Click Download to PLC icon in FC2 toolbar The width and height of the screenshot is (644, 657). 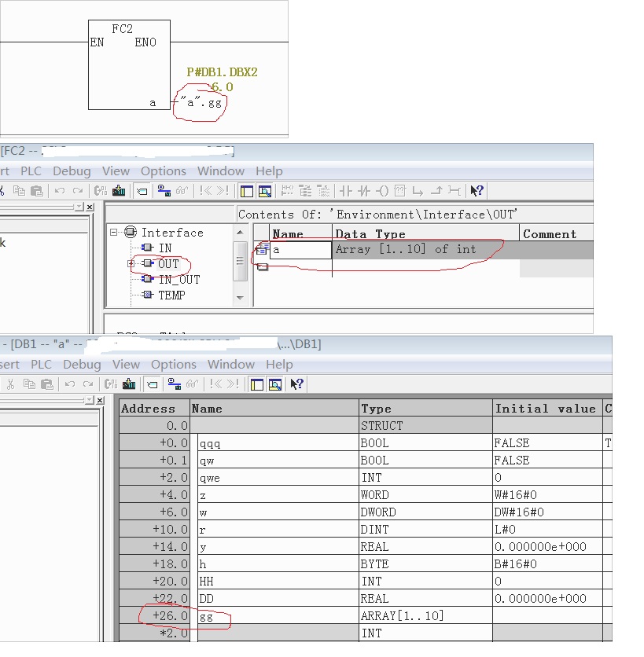(x=119, y=191)
